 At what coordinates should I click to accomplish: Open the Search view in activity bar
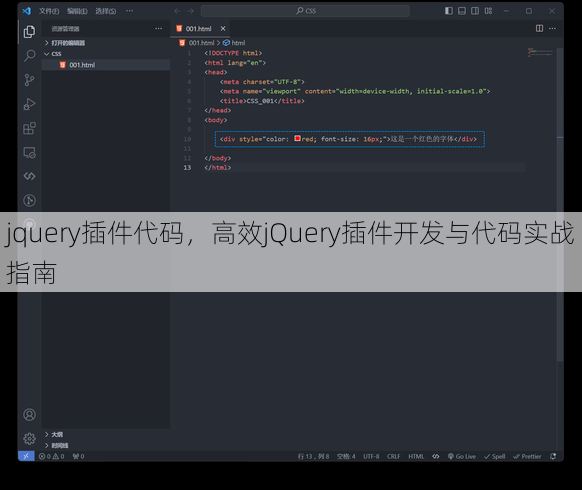(x=29, y=56)
